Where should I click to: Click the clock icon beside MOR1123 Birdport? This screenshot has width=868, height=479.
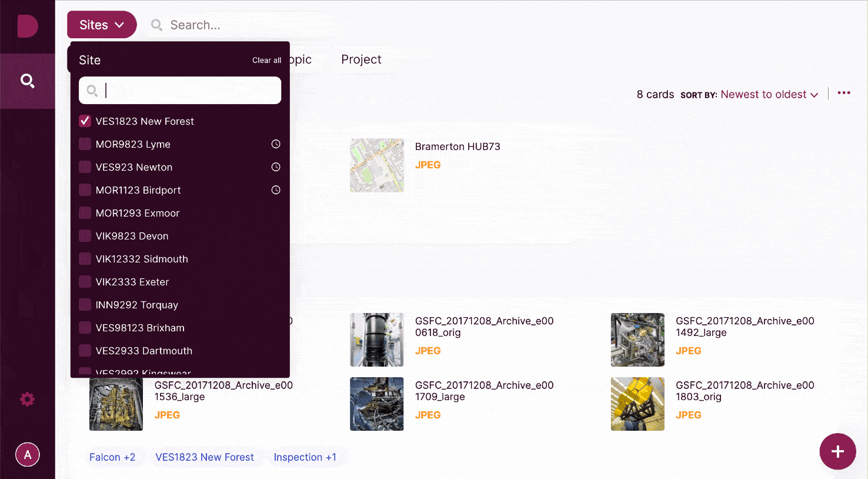coord(275,190)
